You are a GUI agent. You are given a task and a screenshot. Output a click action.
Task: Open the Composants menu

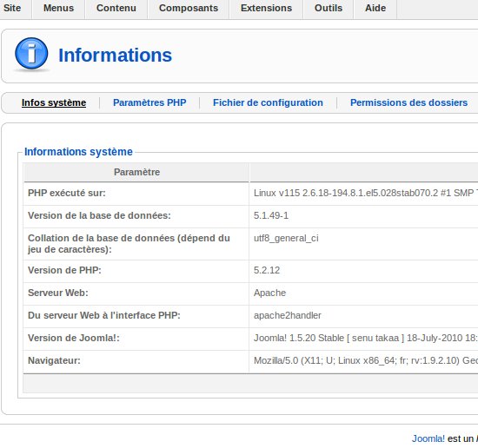click(x=189, y=8)
